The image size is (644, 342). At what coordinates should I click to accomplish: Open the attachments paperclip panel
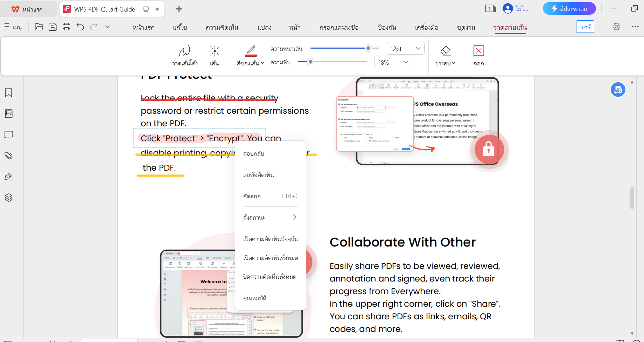tap(9, 156)
